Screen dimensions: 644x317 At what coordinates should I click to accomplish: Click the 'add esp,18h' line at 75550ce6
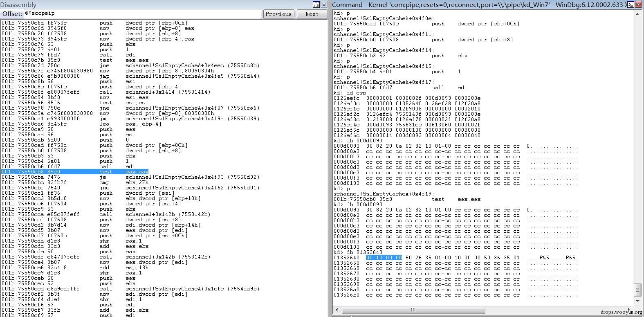click(75, 268)
